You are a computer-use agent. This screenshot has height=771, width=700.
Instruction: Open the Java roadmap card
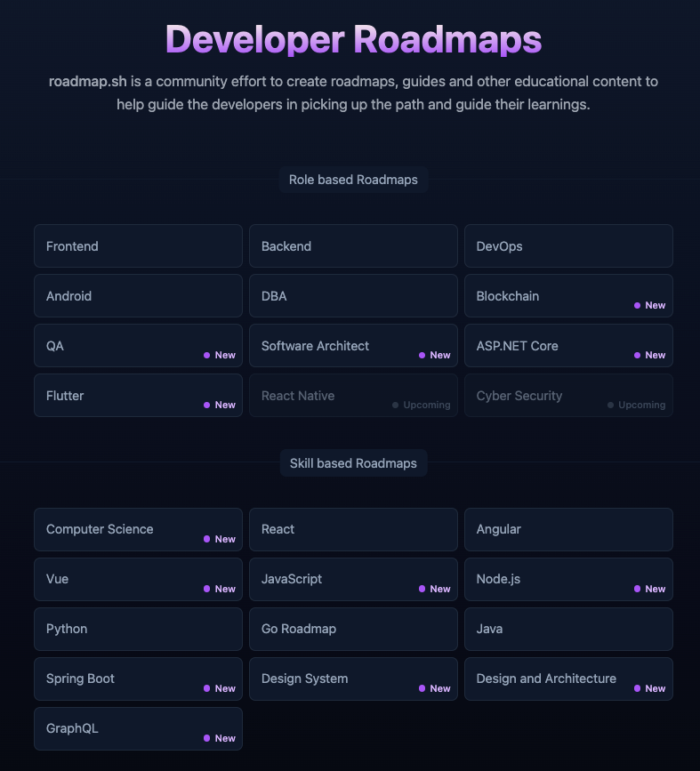point(568,629)
